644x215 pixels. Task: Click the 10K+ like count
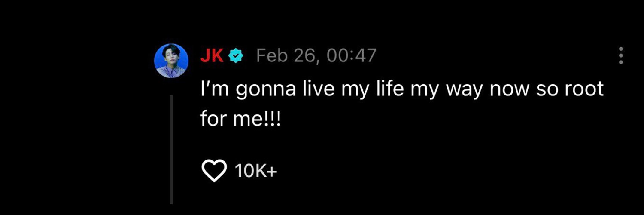pyautogui.click(x=256, y=172)
